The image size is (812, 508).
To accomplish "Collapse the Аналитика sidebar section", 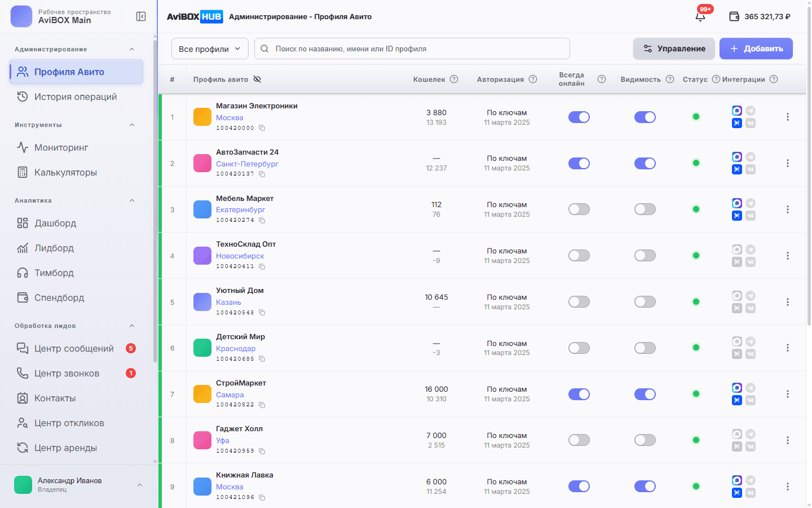I will [x=132, y=200].
